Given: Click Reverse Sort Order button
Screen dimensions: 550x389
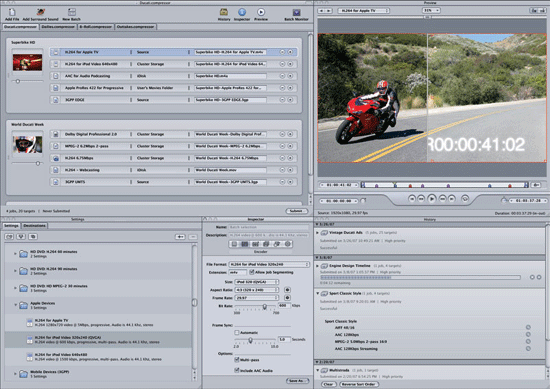Looking at the screenshot, I should (x=359, y=384).
